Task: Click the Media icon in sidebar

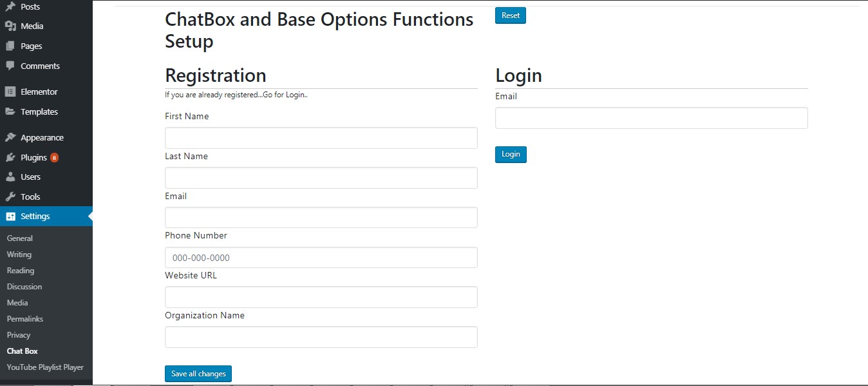Action: (10, 26)
